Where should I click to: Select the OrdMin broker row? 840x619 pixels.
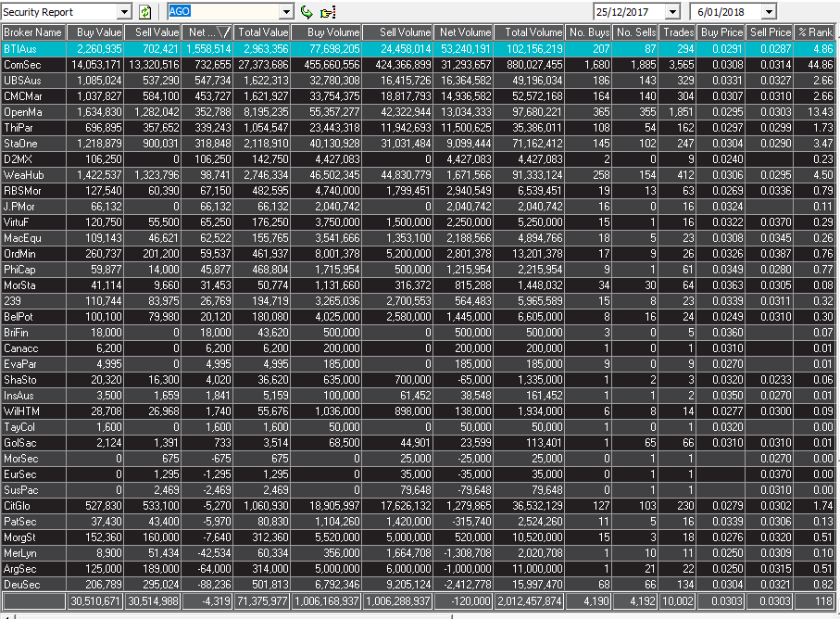[419, 254]
